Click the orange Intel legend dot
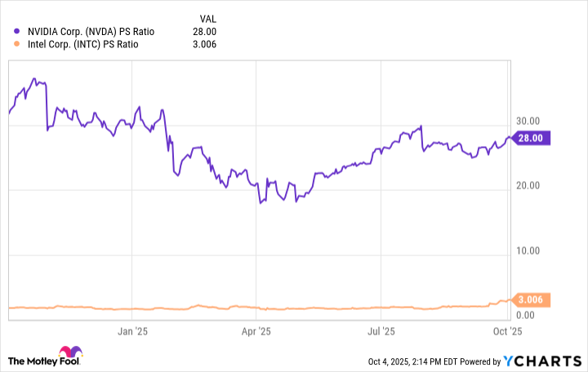 click(18, 45)
